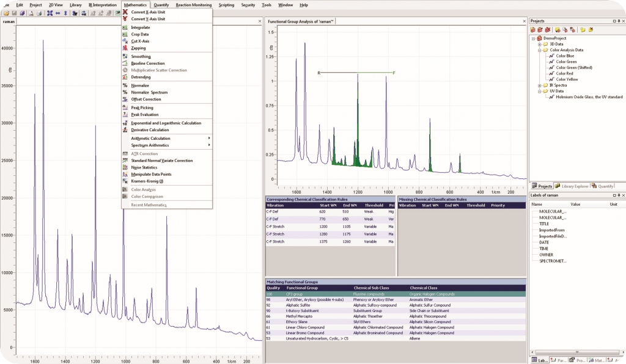Click the print toolbar icon
Viewport: 626px width, 364px height.
[x=39, y=13]
